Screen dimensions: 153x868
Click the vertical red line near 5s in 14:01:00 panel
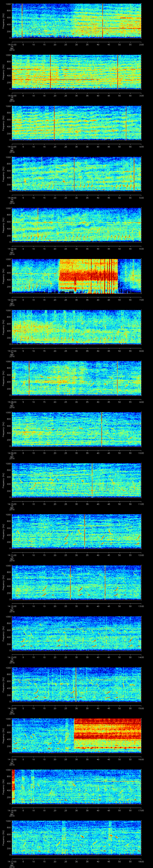(22, 21)
